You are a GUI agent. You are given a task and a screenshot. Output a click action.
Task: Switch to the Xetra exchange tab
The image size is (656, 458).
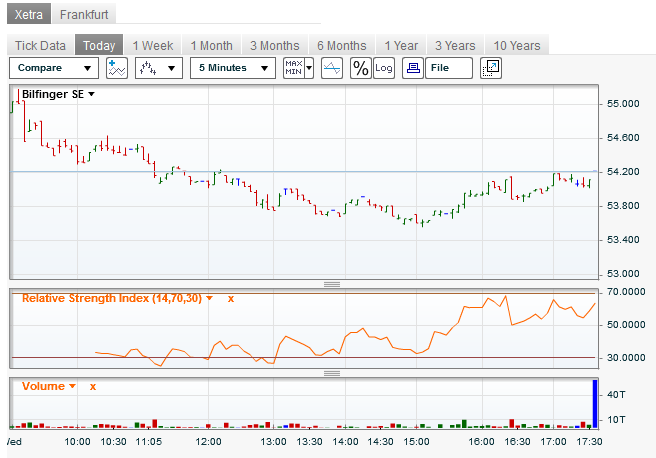(x=29, y=14)
